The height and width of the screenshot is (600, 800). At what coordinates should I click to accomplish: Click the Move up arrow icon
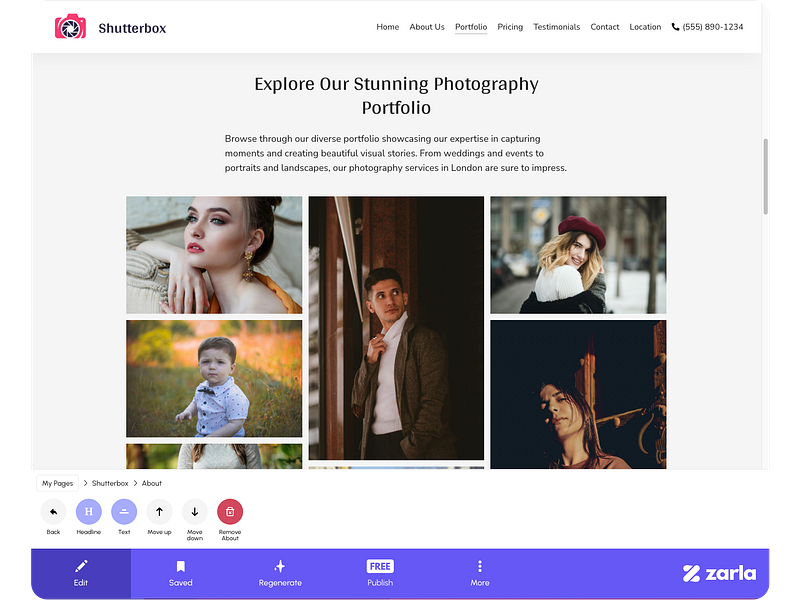159,512
